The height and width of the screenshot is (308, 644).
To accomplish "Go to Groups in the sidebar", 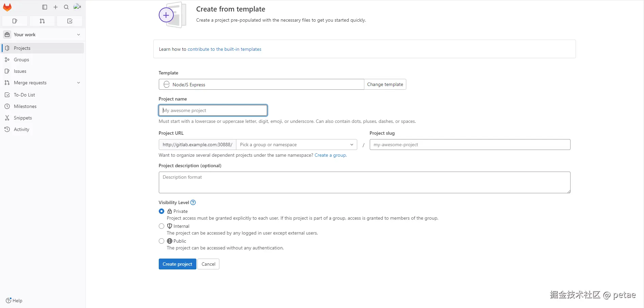I will tap(21, 60).
